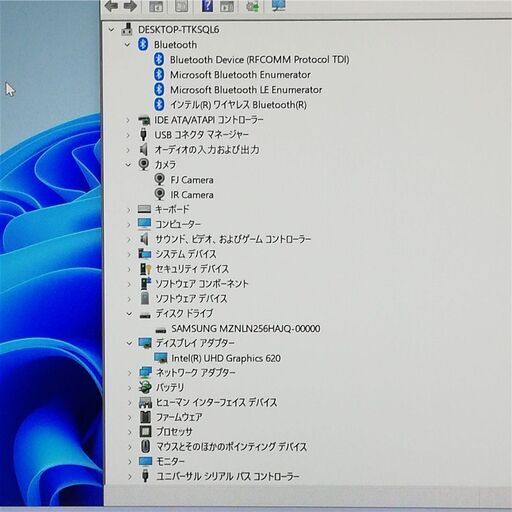
Task: Click the Help question mark toolbar icon
Action: click(x=207, y=6)
